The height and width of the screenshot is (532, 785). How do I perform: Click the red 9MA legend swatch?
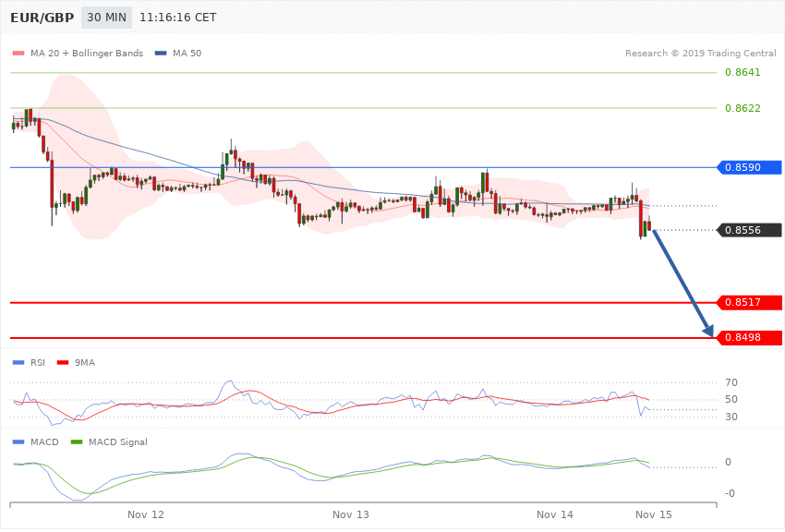coord(64,363)
